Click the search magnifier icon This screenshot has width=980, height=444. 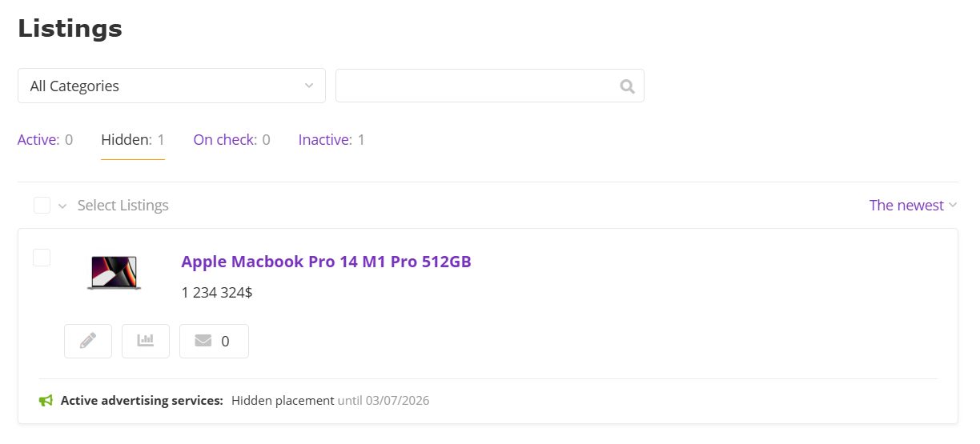pos(627,86)
